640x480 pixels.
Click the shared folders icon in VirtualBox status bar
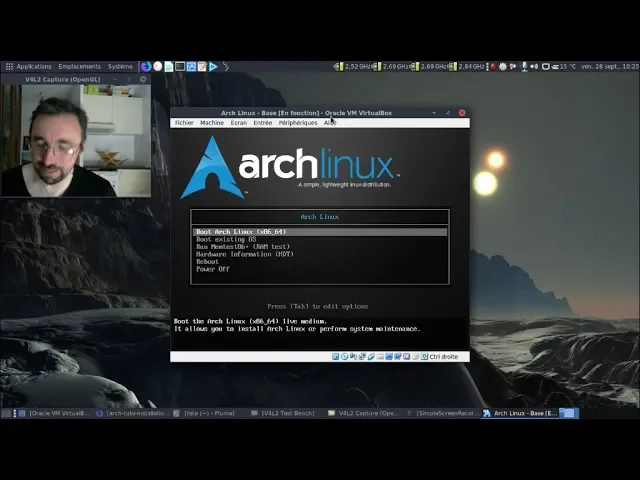380,357
